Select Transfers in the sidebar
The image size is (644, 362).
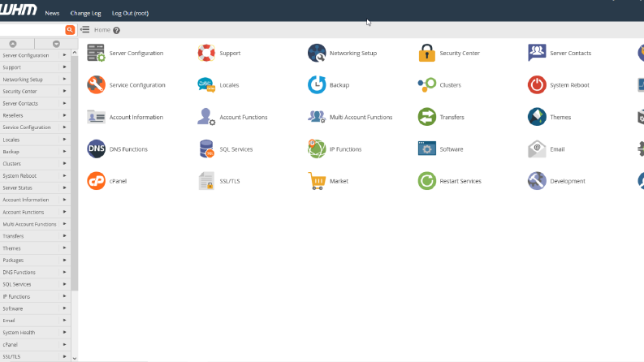[35, 236]
